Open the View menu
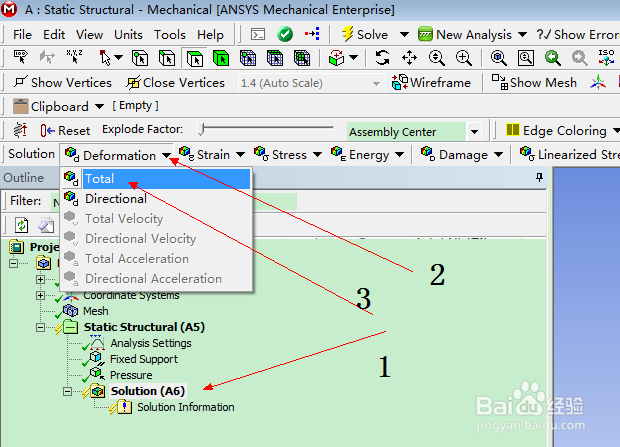Viewport: 620px width, 447px height. coord(89,35)
